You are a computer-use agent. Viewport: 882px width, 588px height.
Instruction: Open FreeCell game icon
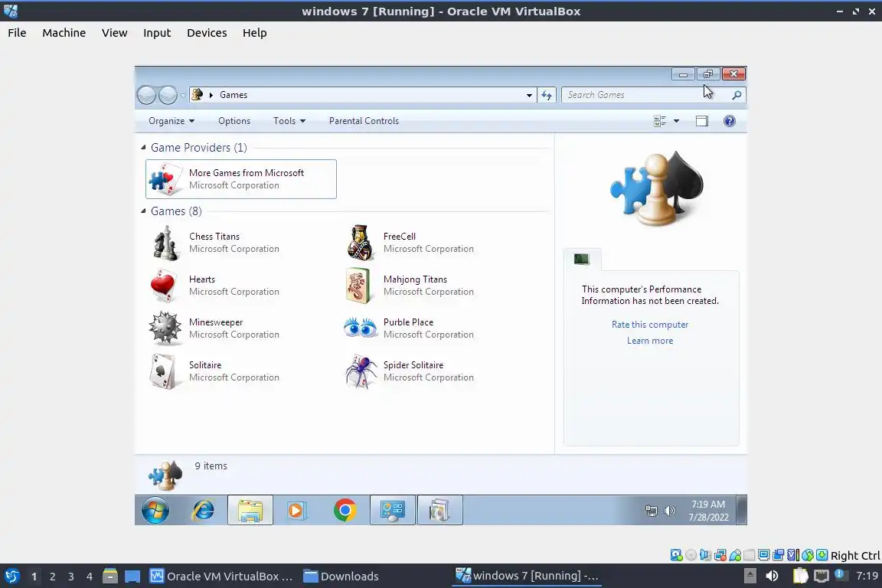(x=360, y=243)
